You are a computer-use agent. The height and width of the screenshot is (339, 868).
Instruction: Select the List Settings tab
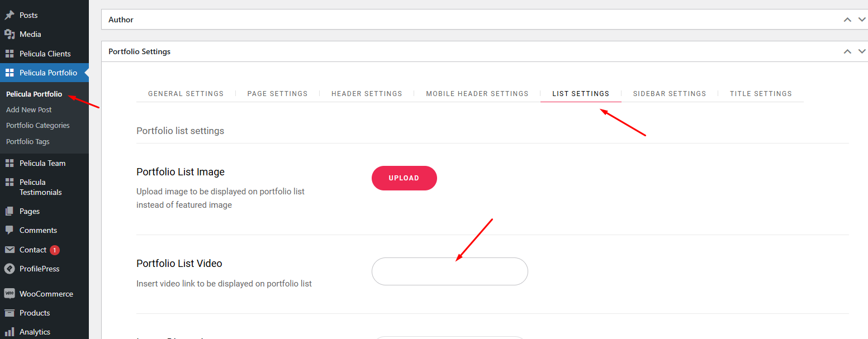point(581,93)
